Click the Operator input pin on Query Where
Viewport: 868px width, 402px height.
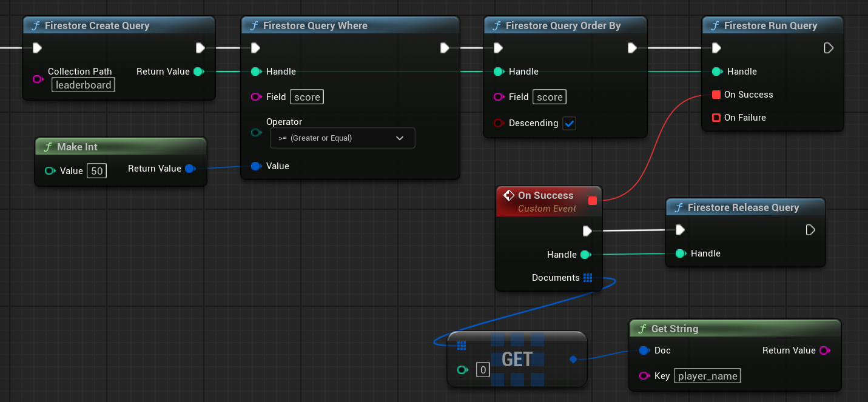tap(256, 132)
